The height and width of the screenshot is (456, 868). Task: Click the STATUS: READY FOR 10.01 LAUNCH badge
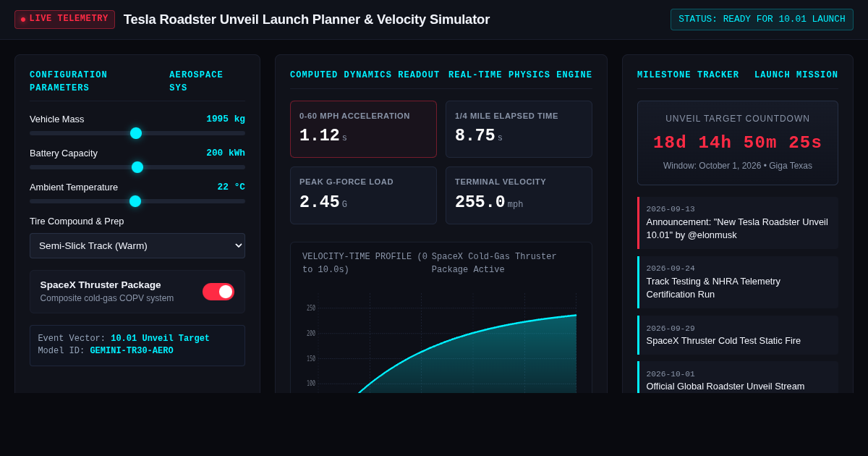coord(762,20)
